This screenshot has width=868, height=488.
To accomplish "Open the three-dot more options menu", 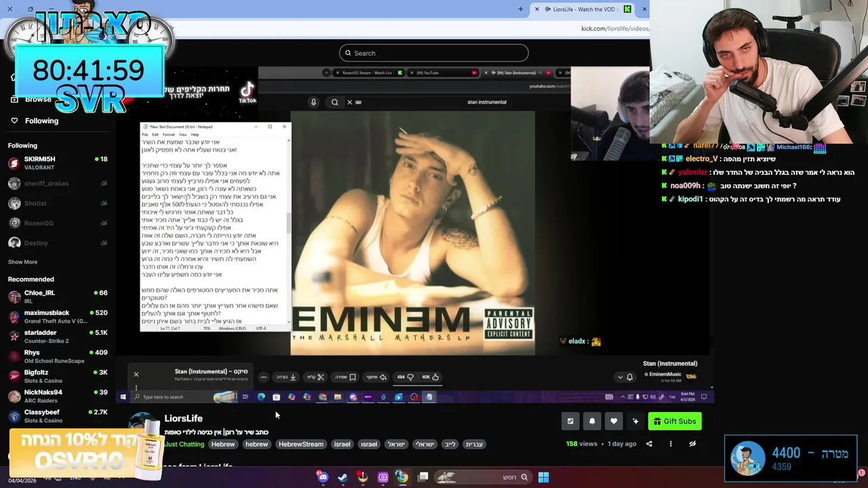I will click(671, 444).
